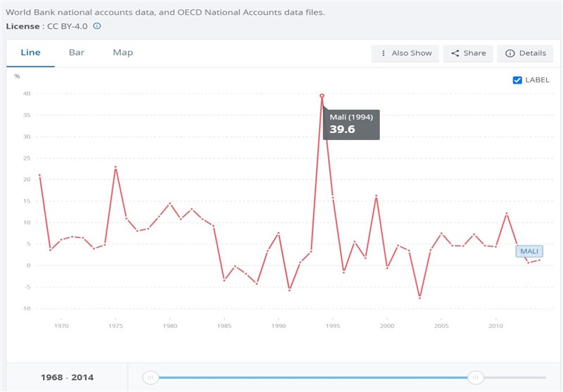This screenshot has width=563, height=392.
Task: Click the right year range slider handle
Action: [x=476, y=378]
